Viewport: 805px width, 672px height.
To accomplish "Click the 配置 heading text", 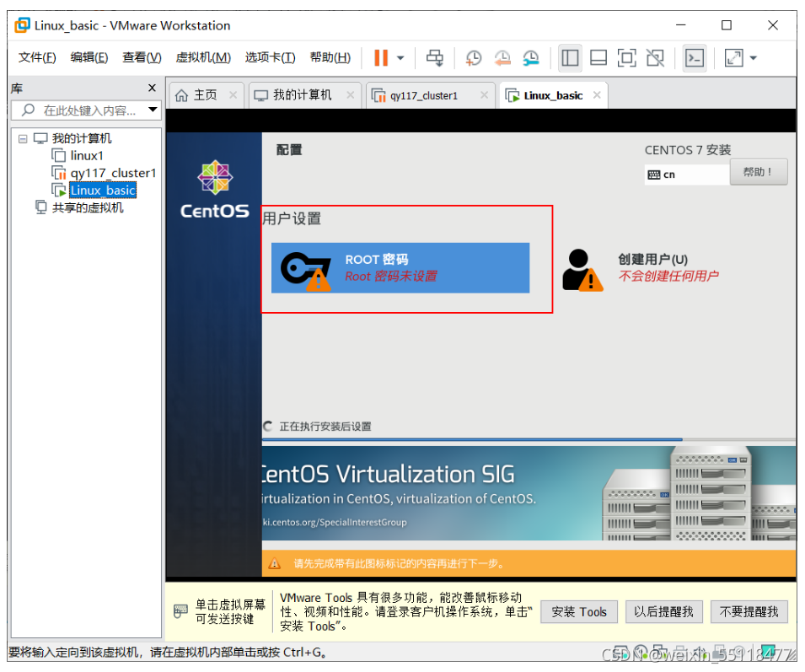I will 289,150.
